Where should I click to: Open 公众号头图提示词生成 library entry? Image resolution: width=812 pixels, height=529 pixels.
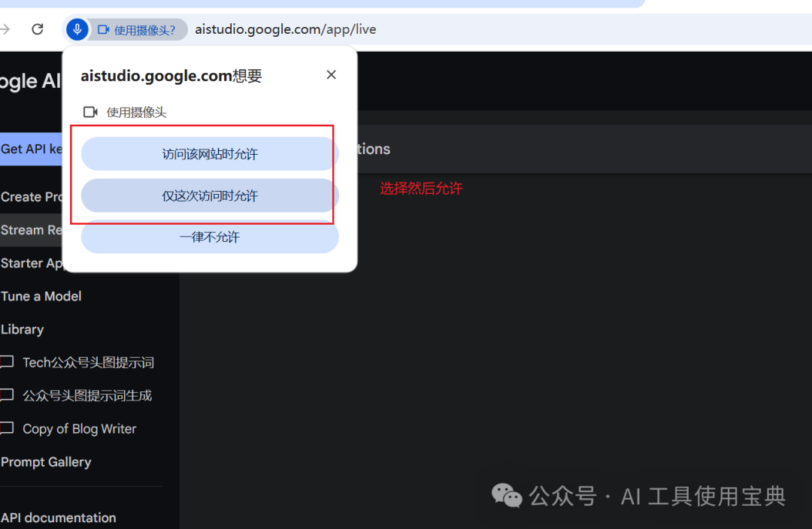[x=87, y=395]
